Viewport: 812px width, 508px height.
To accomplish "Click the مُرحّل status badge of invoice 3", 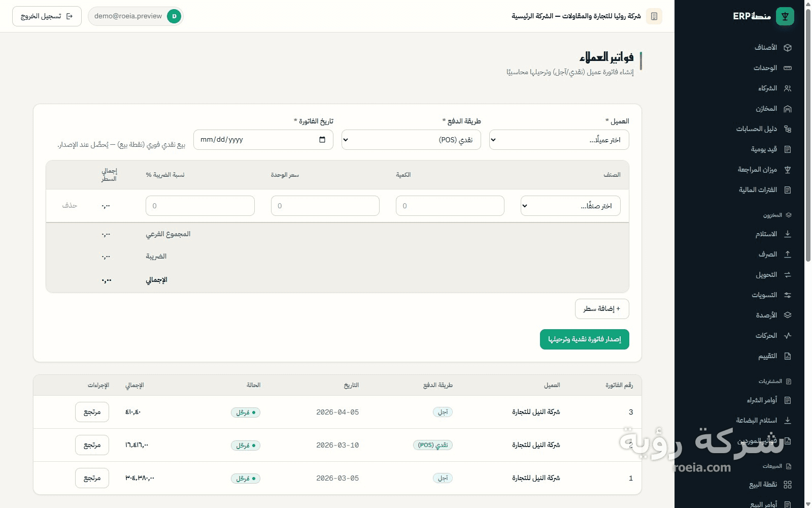I will pos(246,412).
